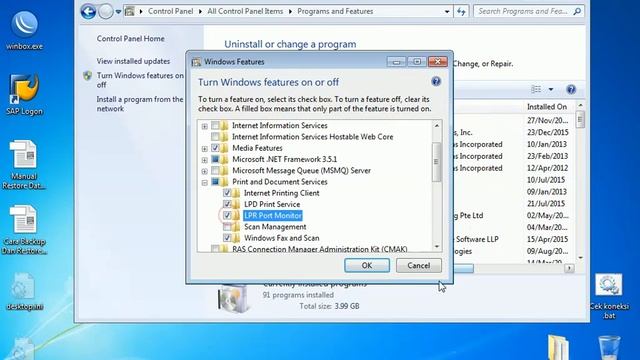640x360 pixels.
Task: Select the 21/Jul/2015 installed date cell
Action: [x=546, y=203]
